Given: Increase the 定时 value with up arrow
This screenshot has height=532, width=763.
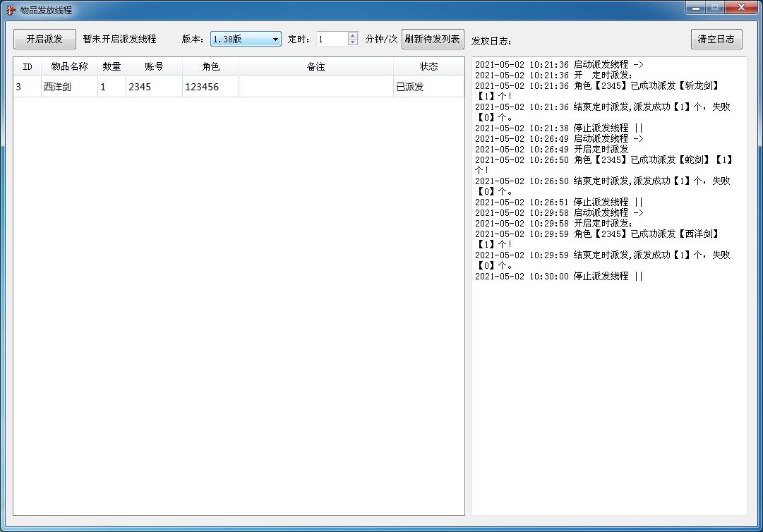Looking at the screenshot, I should [x=353, y=35].
